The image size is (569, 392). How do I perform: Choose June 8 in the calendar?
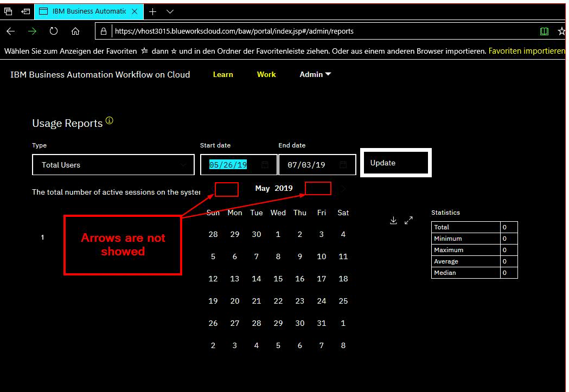(x=343, y=345)
